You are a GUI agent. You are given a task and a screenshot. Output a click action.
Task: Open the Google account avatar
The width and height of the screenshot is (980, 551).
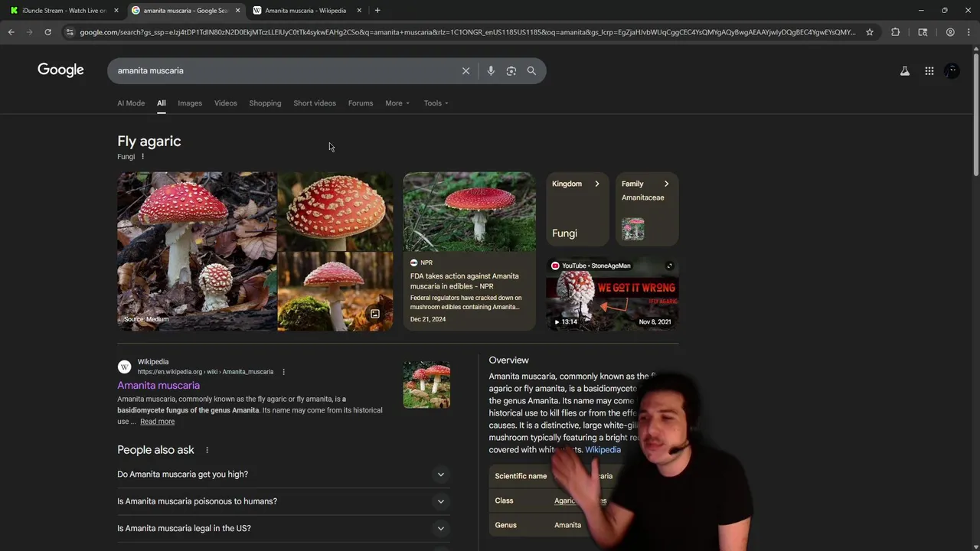pyautogui.click(x=952, y=70)
